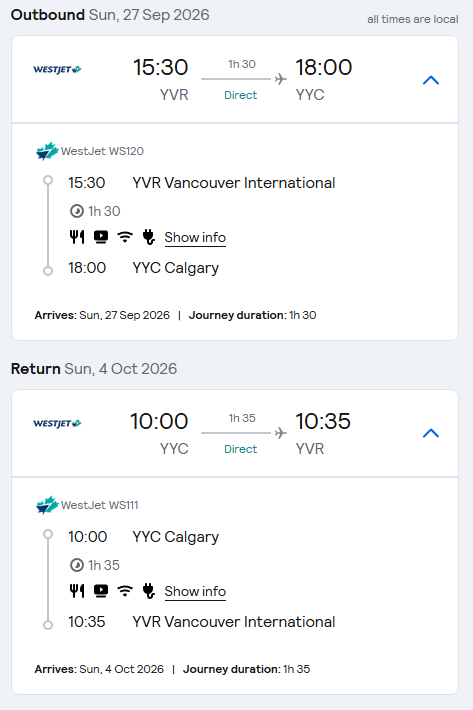
Task: Click the Wi-Fi icon on outbound flight
Action: tap(125, 237)
